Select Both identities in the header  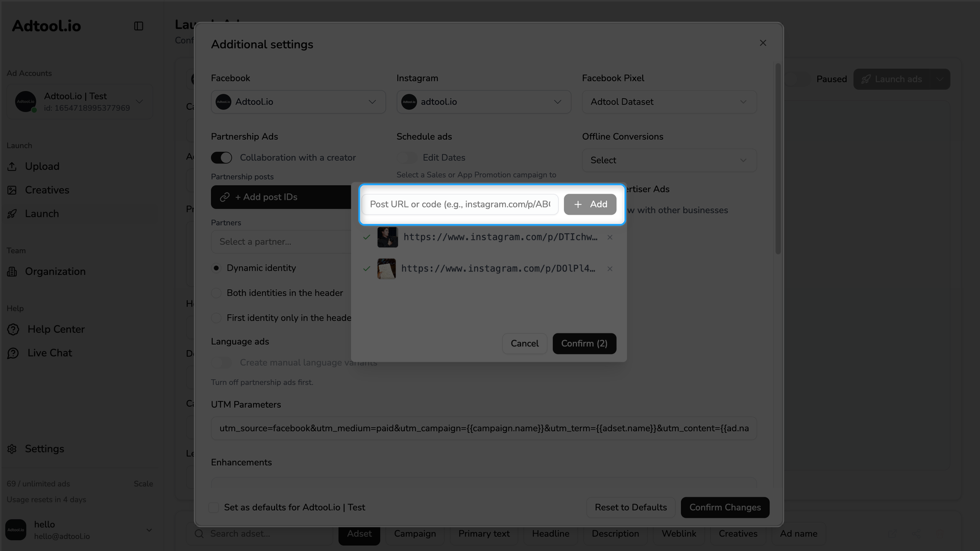click(x=216, y=293)
